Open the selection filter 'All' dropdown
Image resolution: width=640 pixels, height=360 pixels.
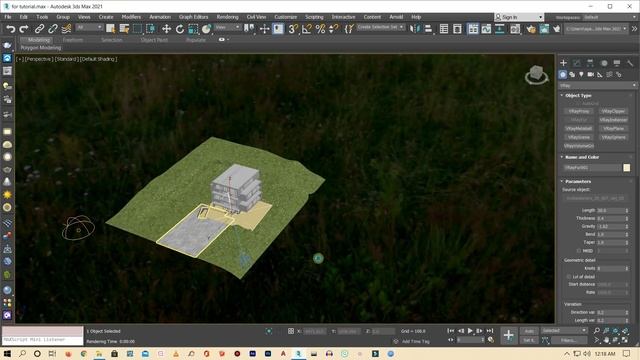pos(89,27)
